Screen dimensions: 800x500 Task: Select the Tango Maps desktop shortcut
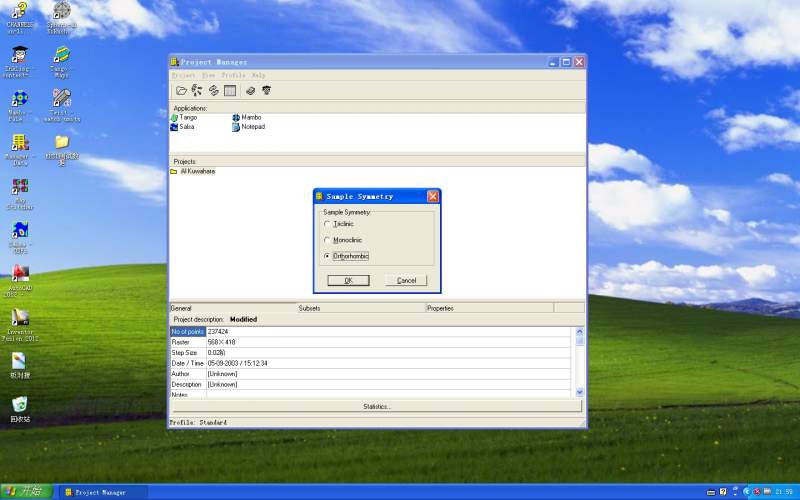pyautogui.click(x=62, y=62)
